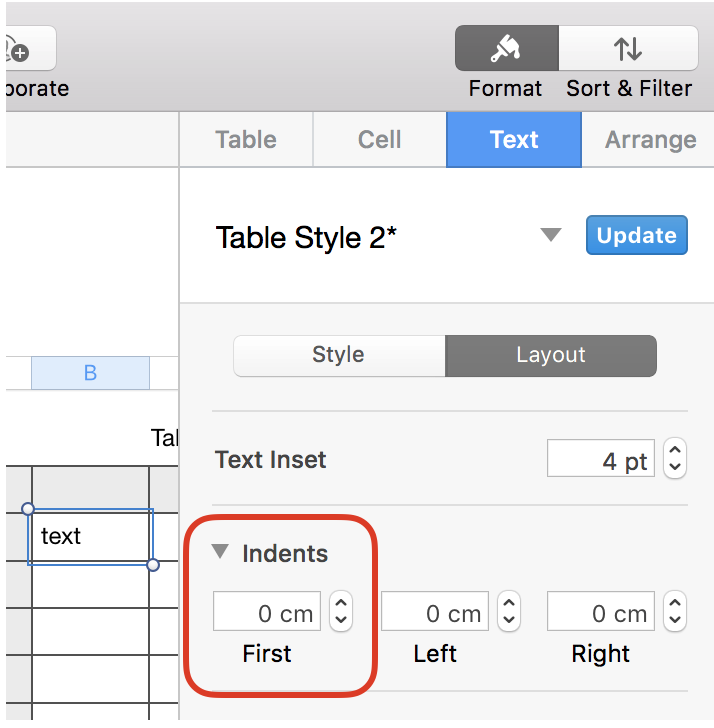Select column B header
The width and height of the screenshot is (714, 728).
(90, 373)
